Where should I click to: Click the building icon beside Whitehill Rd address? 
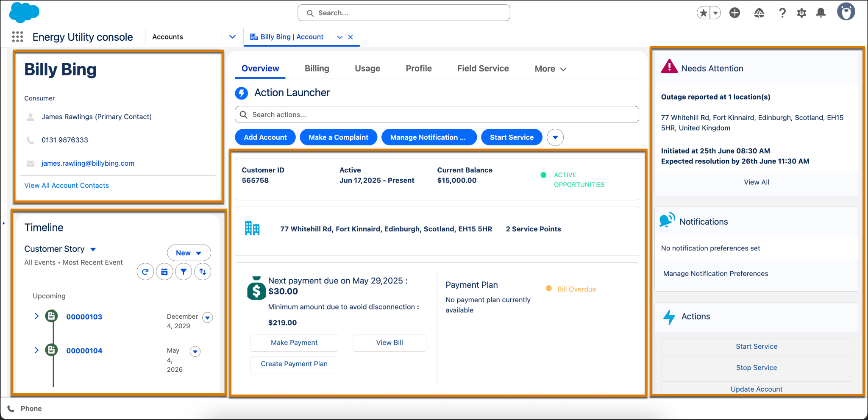point(252,228)
